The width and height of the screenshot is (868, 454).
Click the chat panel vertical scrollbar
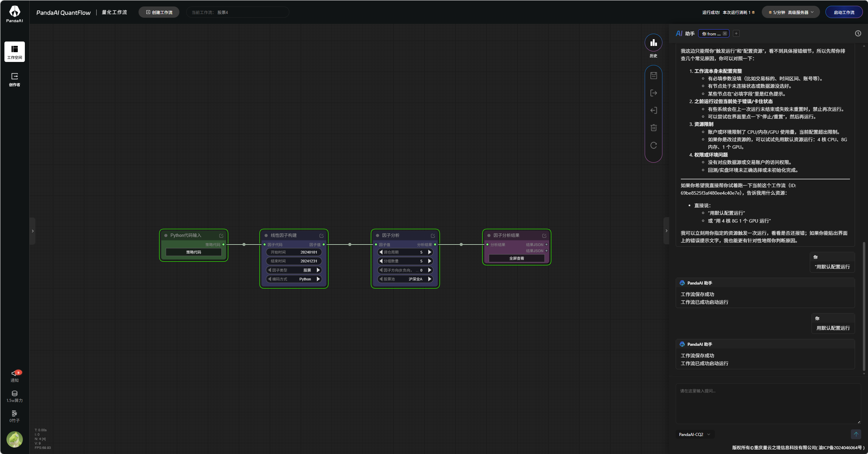864,306
